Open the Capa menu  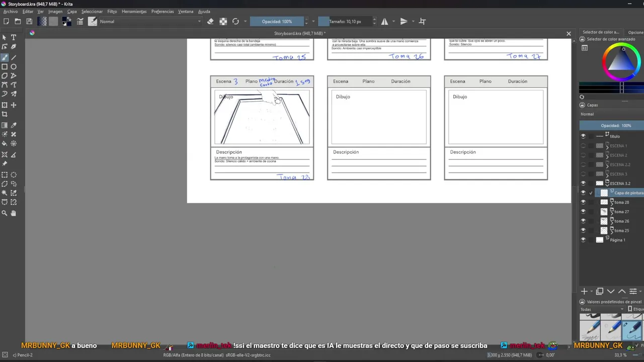pyautogui.click(x=72, y=12)
